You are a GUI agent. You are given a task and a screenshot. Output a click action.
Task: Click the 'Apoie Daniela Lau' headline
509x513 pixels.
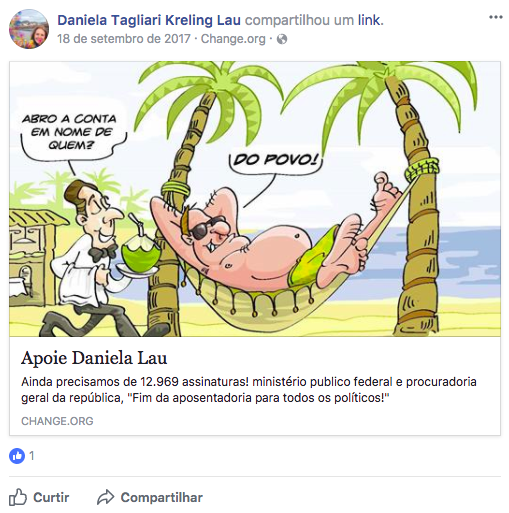click(x=94, y=358)
